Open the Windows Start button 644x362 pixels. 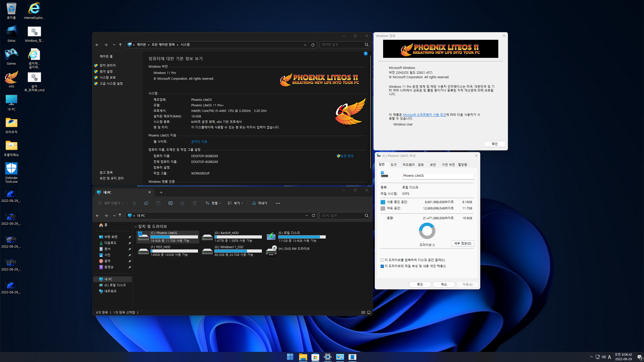coord(290,357)
